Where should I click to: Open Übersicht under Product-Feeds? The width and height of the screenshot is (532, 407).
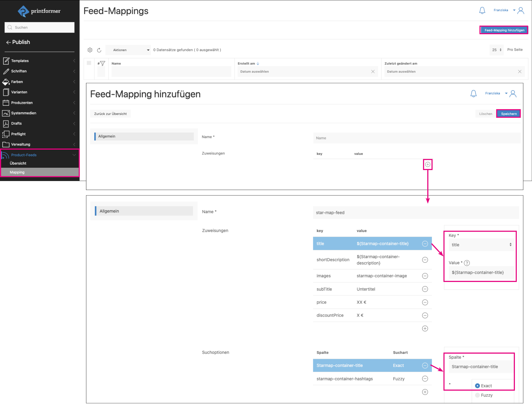pos(18,163)
